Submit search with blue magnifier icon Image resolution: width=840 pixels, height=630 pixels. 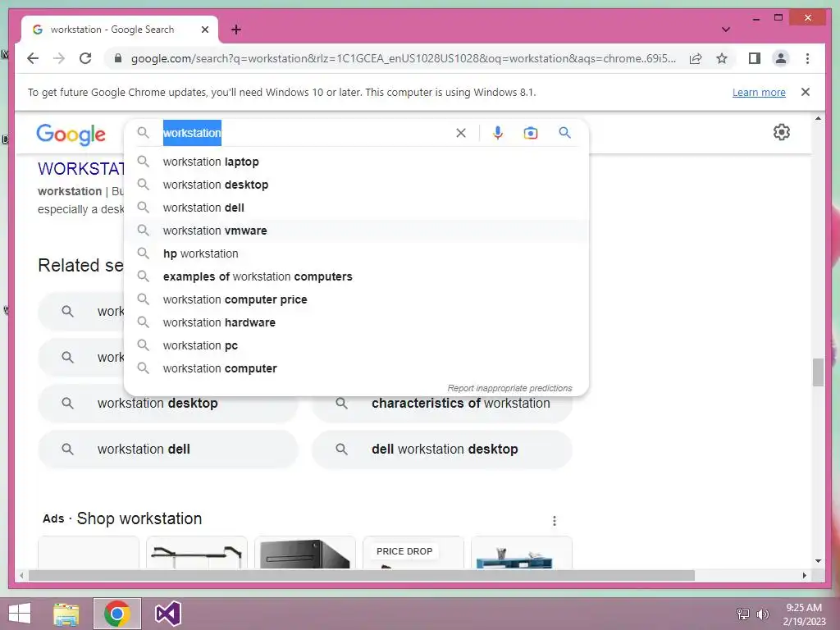[564, 132]
